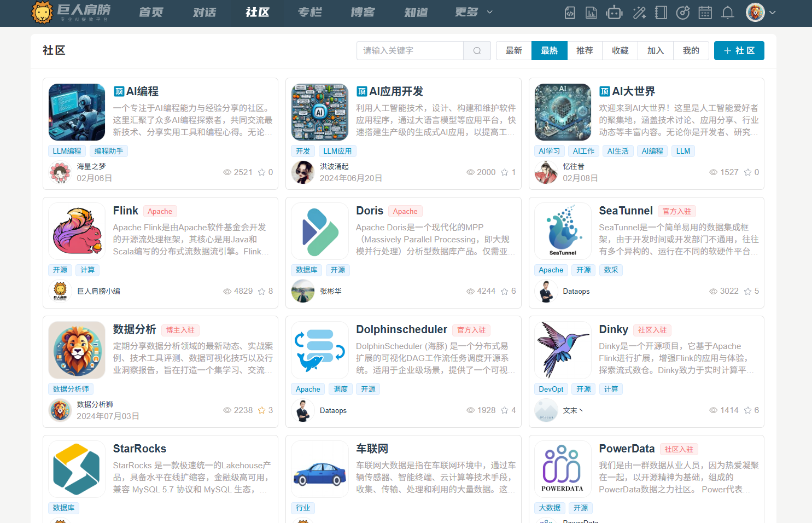Expand the 更多 menu dropdown
The image size is (812, 523).
[474, 12]
